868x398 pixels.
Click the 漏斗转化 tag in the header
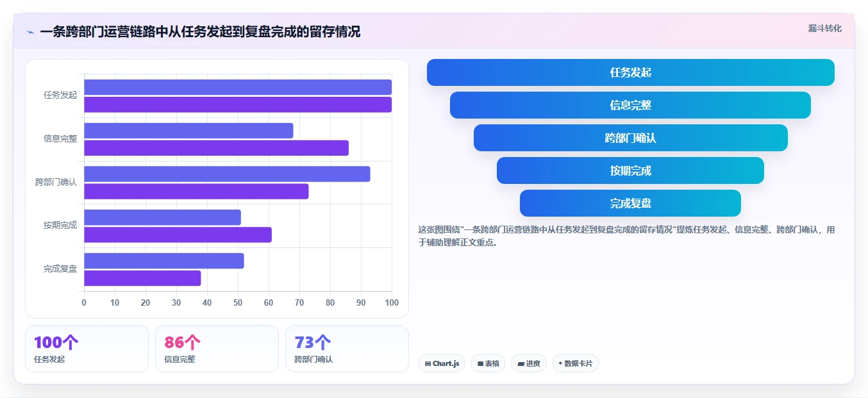(824, 28)
